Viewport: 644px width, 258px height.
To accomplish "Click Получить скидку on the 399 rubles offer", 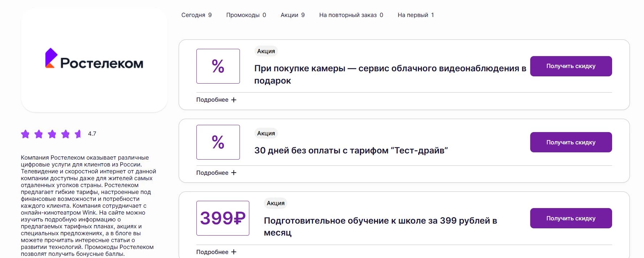I will 571,218.
